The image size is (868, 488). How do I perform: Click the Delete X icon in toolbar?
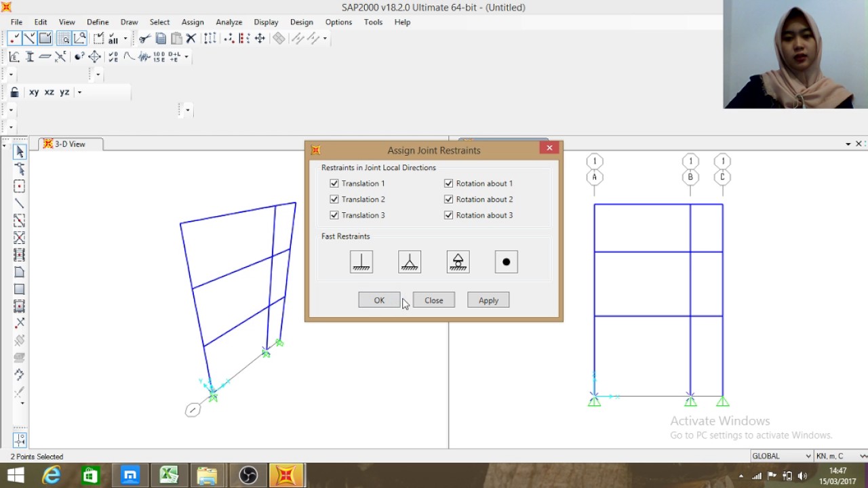click(191, 39)
